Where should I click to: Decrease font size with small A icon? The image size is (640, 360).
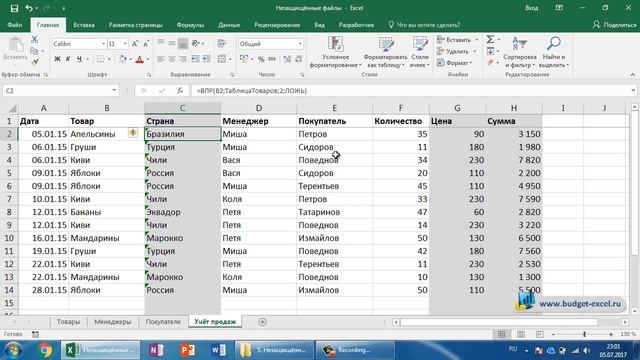146,44
